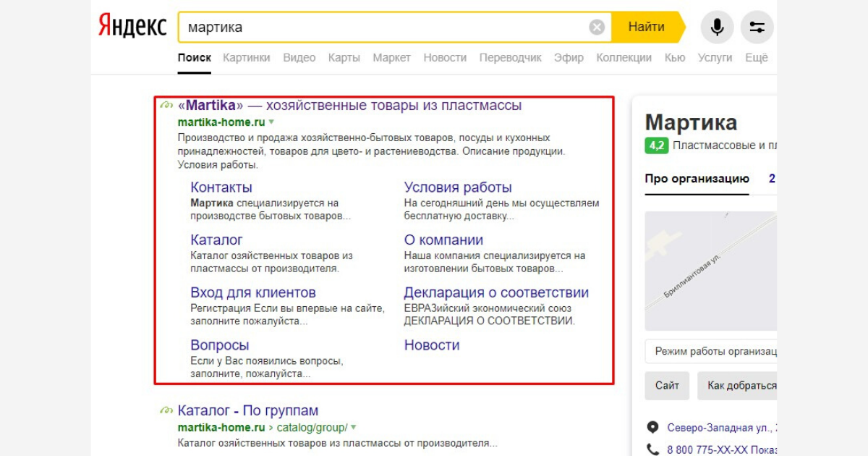Start voice search with the microphone icon
868x456 pixels.
pos(717,28)
